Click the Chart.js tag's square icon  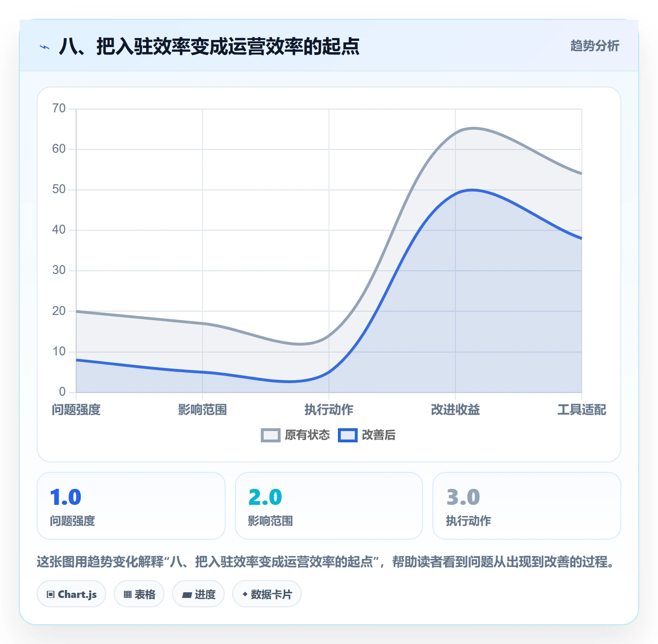pyautogui.click(x=51, y=595)
